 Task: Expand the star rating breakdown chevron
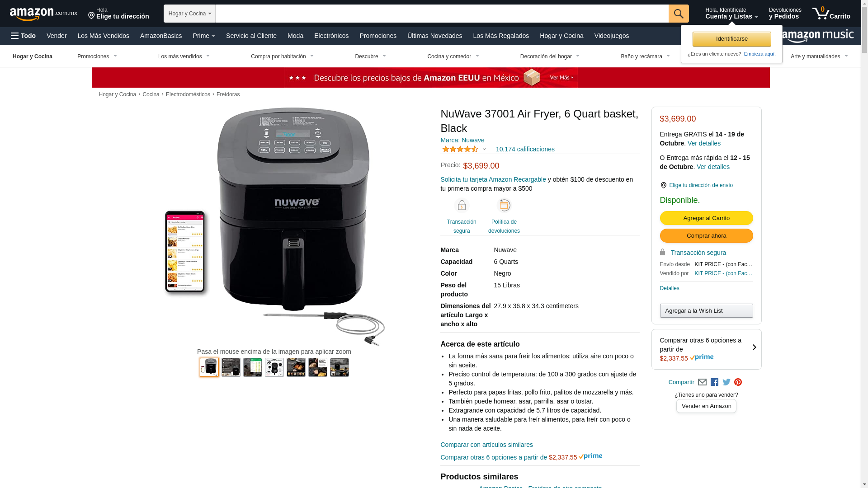tap(484, 150)
